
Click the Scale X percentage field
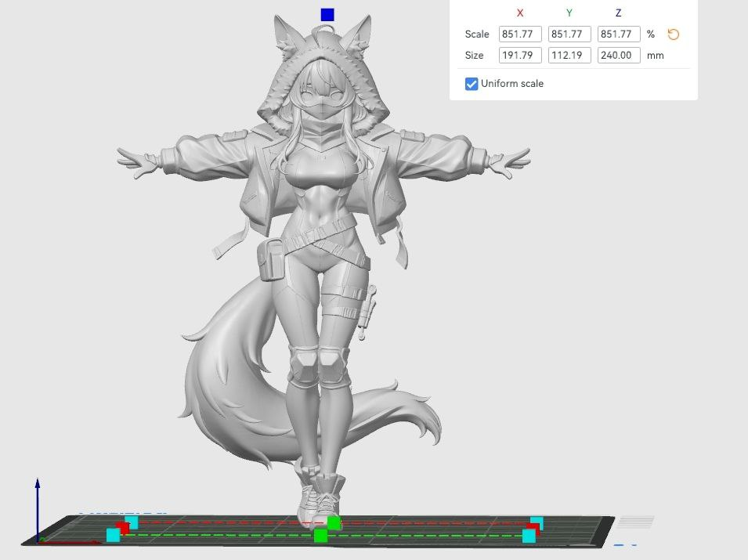[x=520, y=34]
